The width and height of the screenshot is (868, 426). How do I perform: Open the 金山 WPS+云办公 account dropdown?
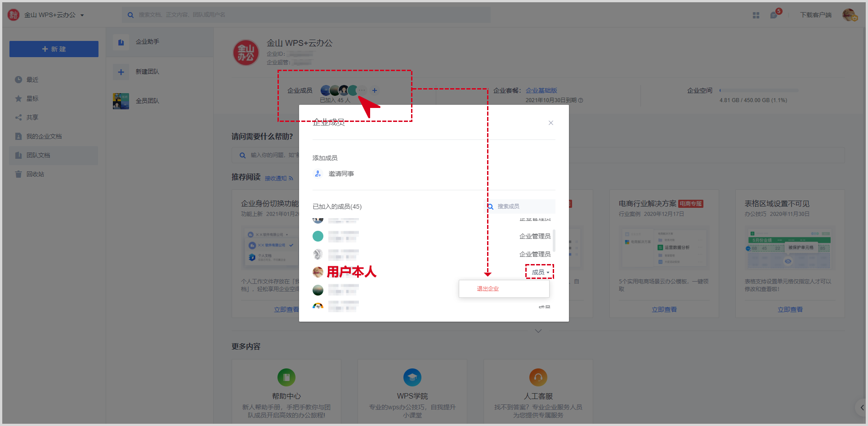[54, 15]
